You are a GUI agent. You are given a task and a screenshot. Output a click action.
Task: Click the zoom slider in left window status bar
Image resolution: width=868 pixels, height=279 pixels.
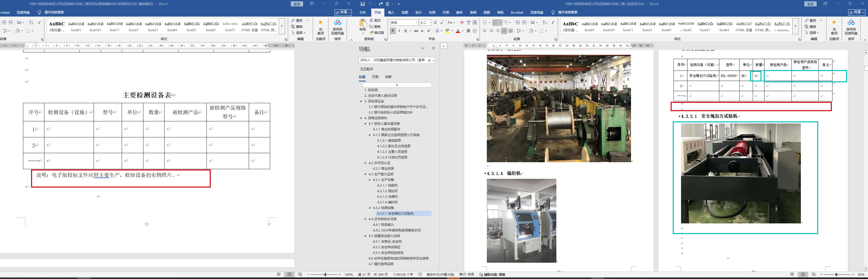click(325, 275)
